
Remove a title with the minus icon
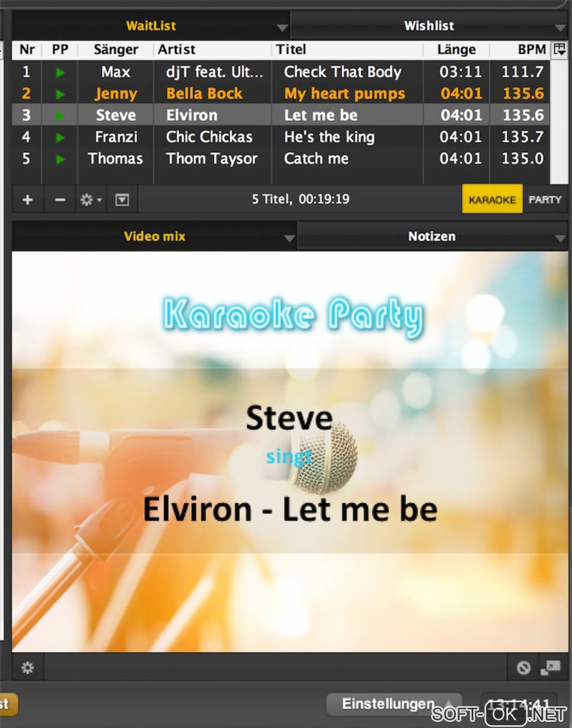pyautogui.click(x=60, y=200)
